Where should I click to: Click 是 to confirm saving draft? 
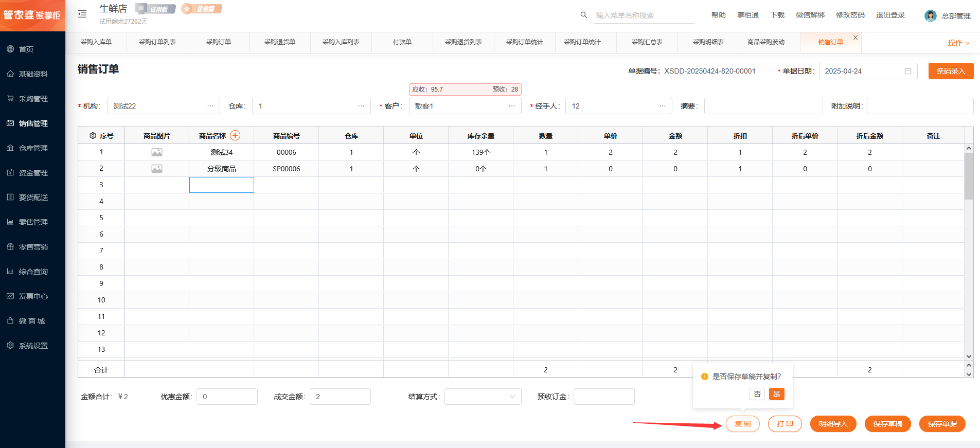[776, 394]
